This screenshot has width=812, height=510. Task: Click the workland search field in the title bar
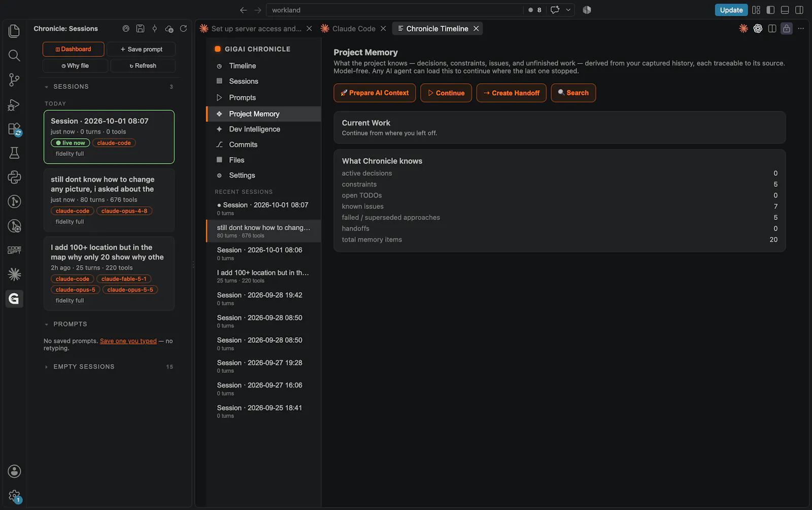click(394, 10)
